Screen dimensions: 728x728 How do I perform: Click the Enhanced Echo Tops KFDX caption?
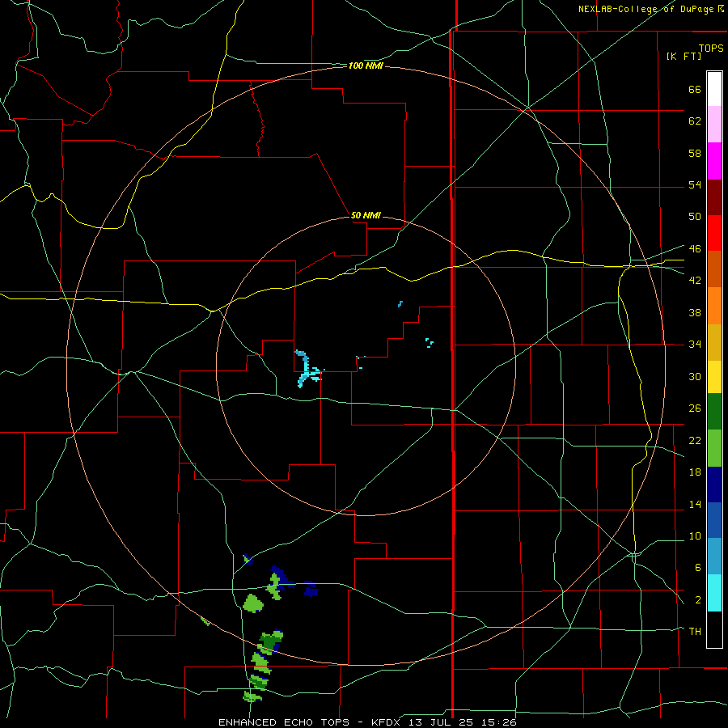(x=367, y=722)
